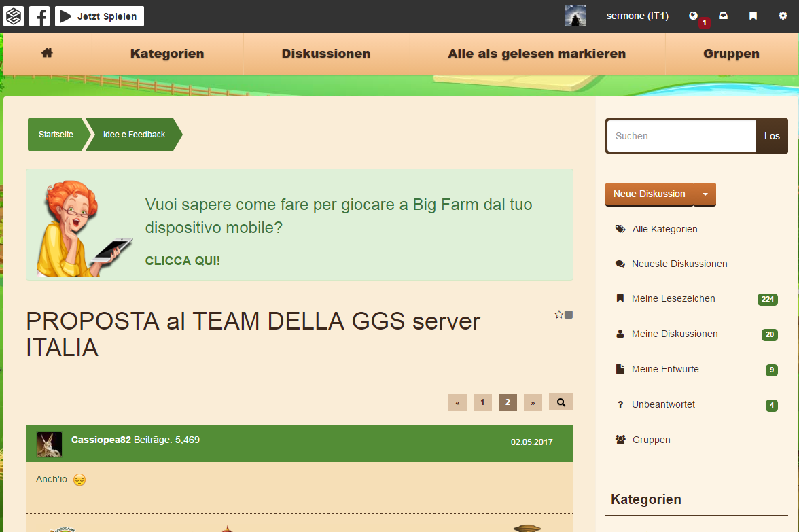The height and width of the screenshot is (532, 799).
Task: Click the 20 discussions count badge
Action: tap(769, 335)
